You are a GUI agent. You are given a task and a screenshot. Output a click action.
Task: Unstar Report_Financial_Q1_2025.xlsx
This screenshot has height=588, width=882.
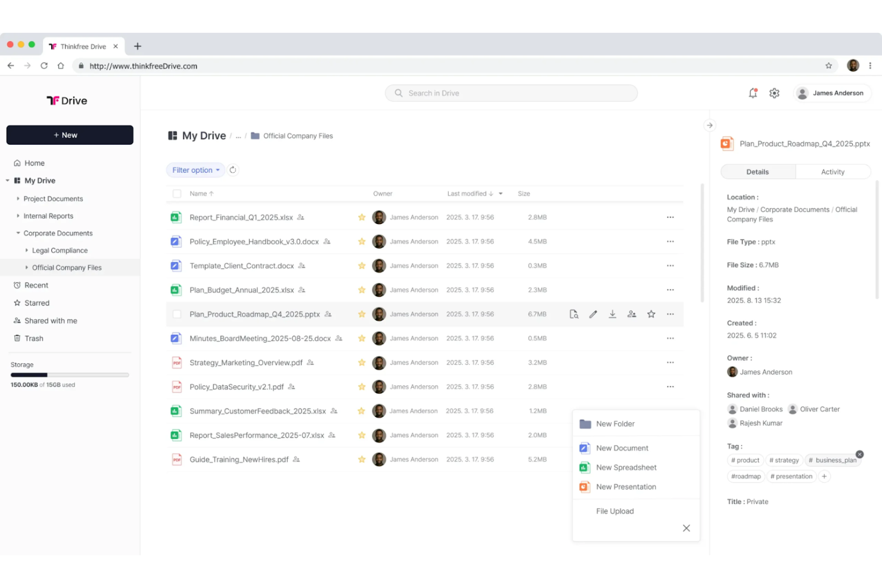pyautogui.click(x=362, y=217)
